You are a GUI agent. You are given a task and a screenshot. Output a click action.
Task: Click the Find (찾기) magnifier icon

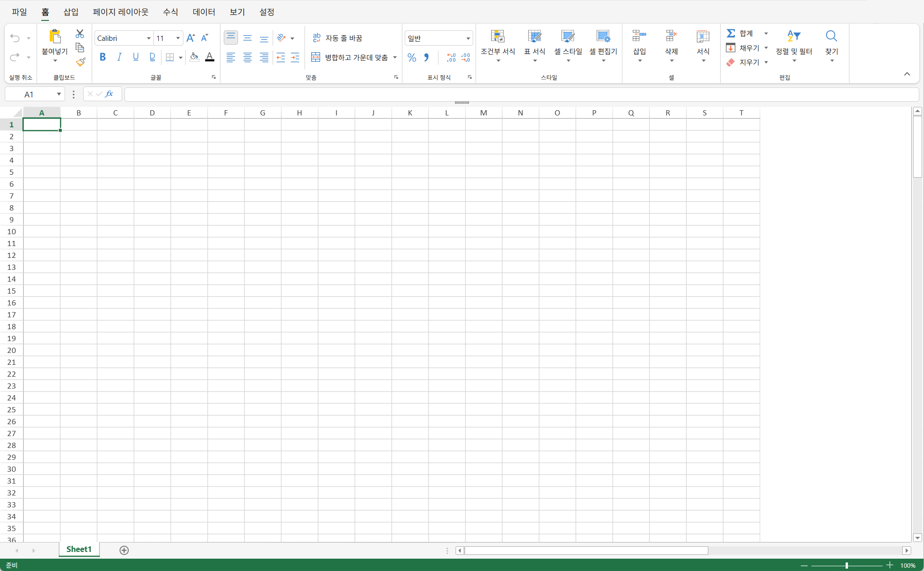(831, 37)
